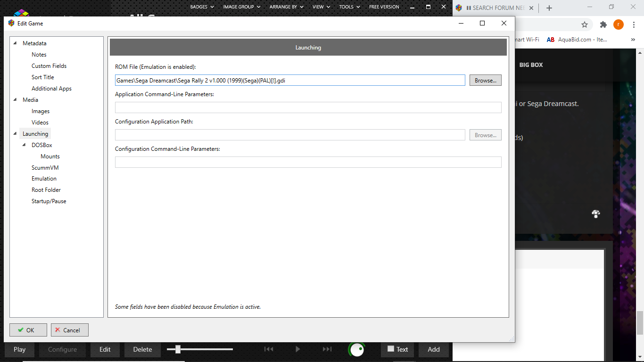Select the Metadata tree label
The height and width of the screenshot is (362, 644).
point(34,43)
